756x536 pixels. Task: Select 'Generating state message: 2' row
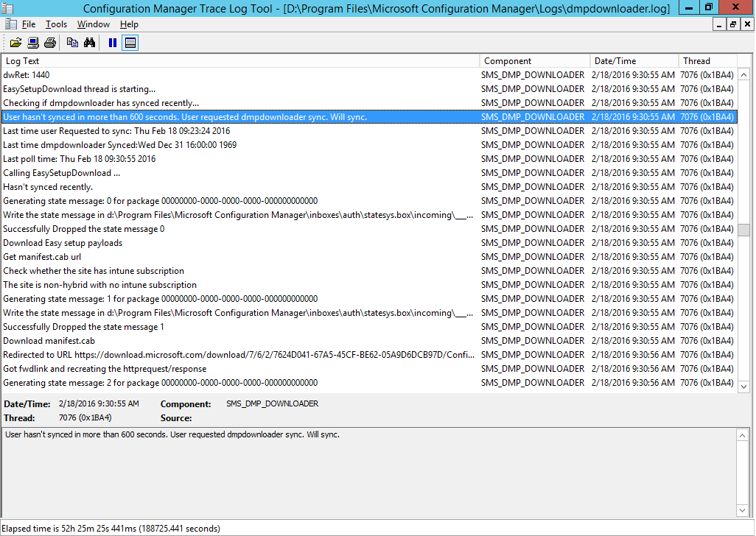pos(369,382)
